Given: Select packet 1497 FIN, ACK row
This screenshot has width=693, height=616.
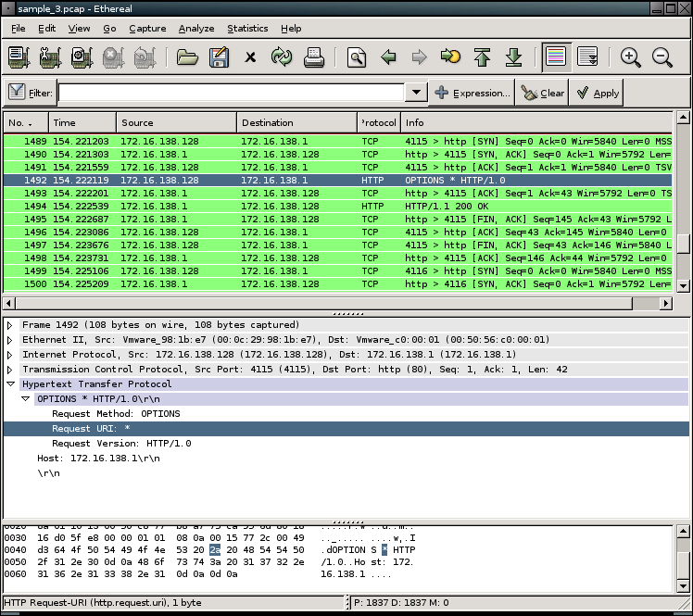Looking at the screenshot, I should [337, 245].
